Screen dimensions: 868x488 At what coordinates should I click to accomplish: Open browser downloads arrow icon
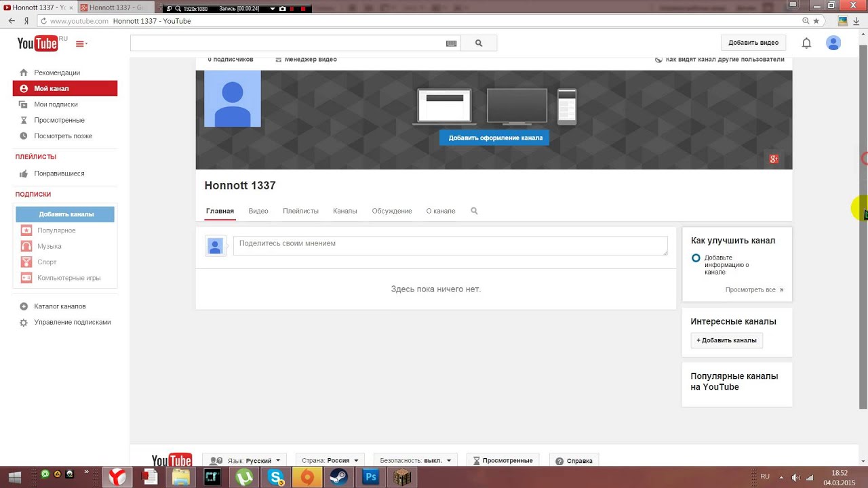click(856, 21)
